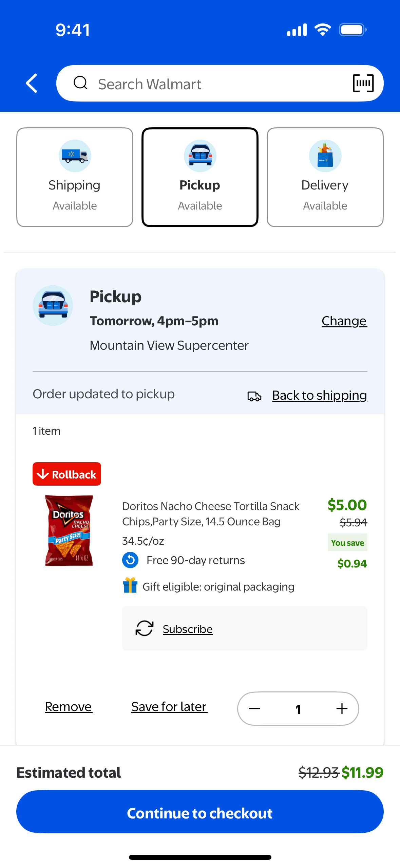
Task: Increase Doritos quantity with plus button
Action: (342, 708)
